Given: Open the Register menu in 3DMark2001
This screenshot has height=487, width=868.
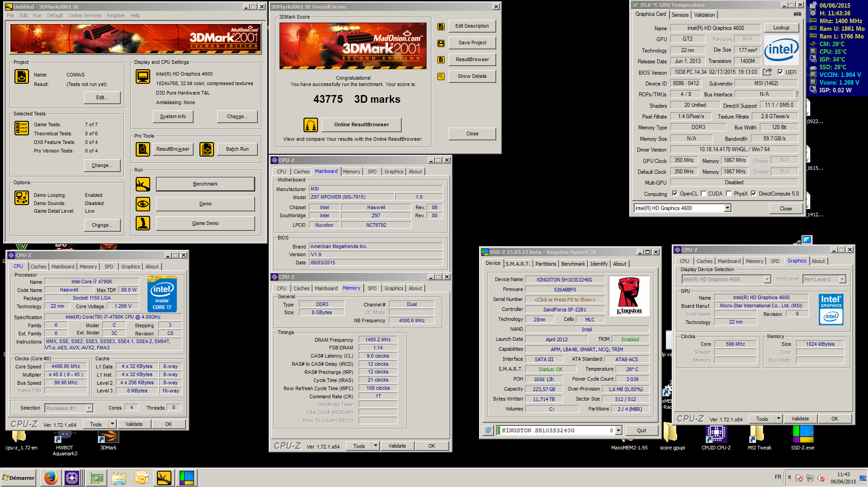Looking at the screenshot, I should click(x=116, y=15).
